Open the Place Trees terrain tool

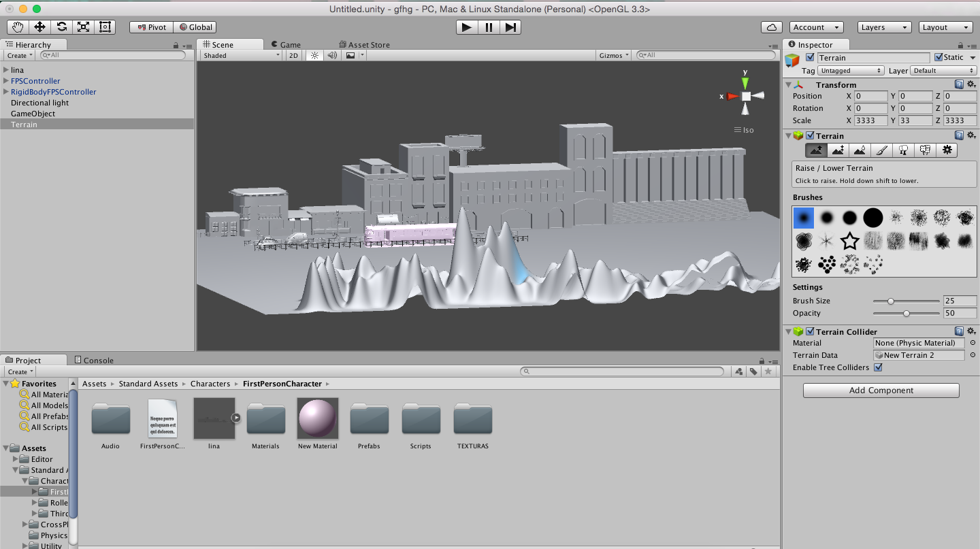903,150
